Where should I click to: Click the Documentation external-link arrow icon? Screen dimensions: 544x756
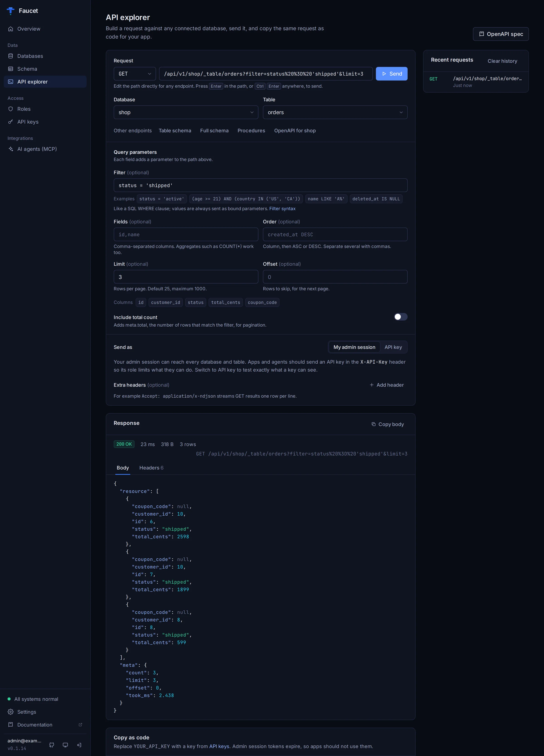click(80, 725)
